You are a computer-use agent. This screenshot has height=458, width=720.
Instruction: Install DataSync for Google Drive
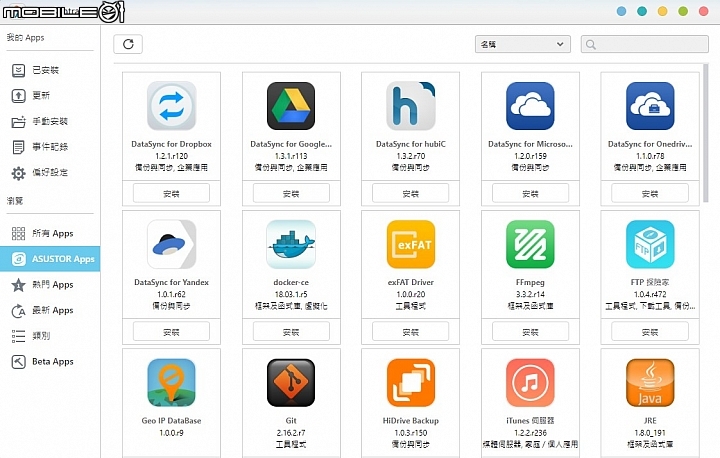point(291,193)
